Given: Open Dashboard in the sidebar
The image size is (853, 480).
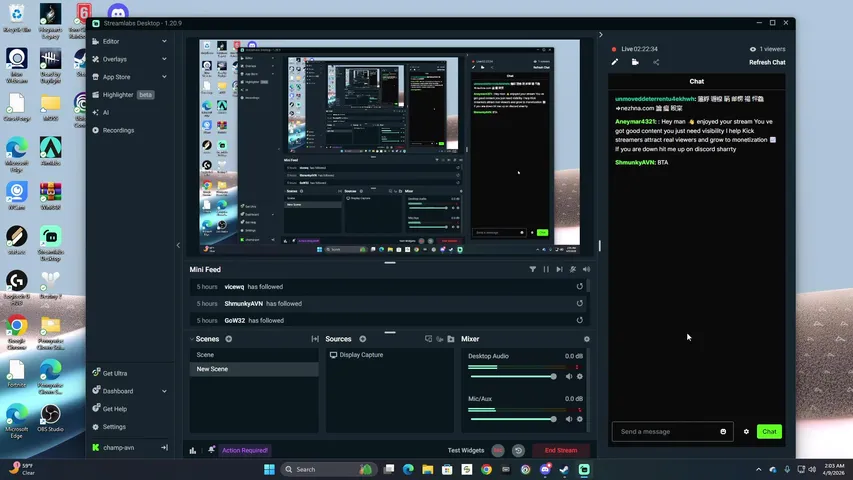Looking at the screenshot, I should click(118, 391).
